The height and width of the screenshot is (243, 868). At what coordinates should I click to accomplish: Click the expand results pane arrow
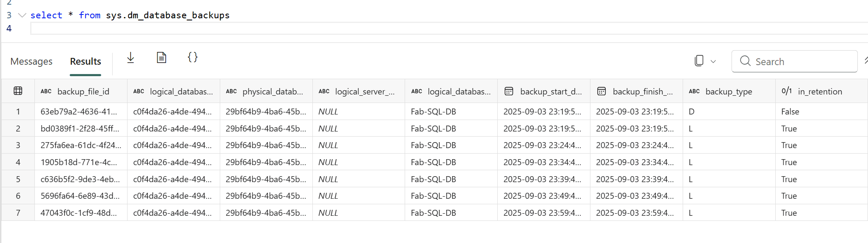click(x=865, y=60)
